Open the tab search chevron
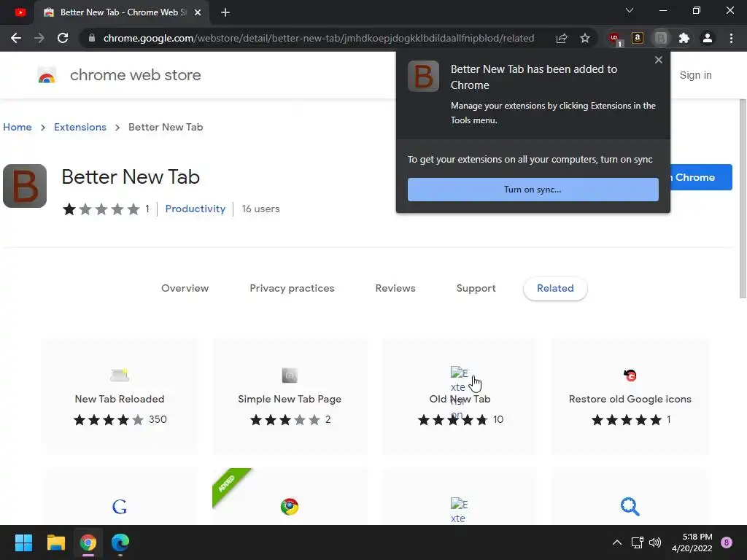This screenshot has height=560, width=747. click(x=630, y=10)
